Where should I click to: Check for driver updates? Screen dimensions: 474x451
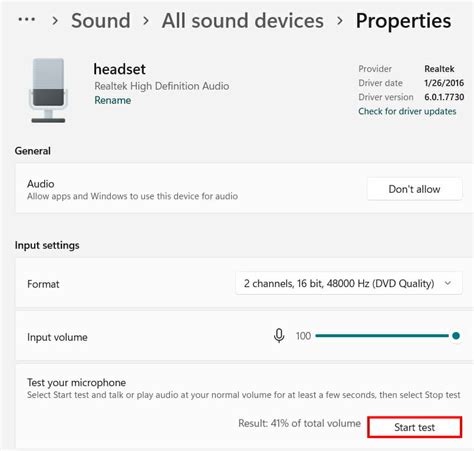(x=407, y=111)
